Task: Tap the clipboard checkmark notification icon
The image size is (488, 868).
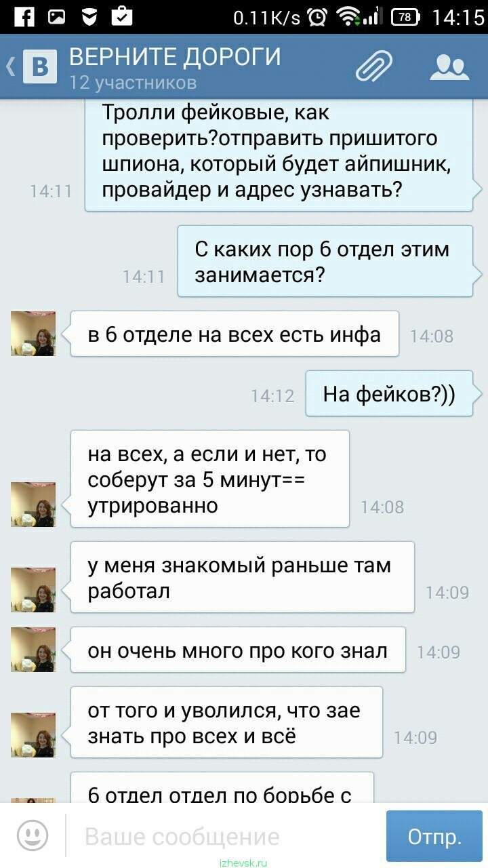Action: click(121, 16)
